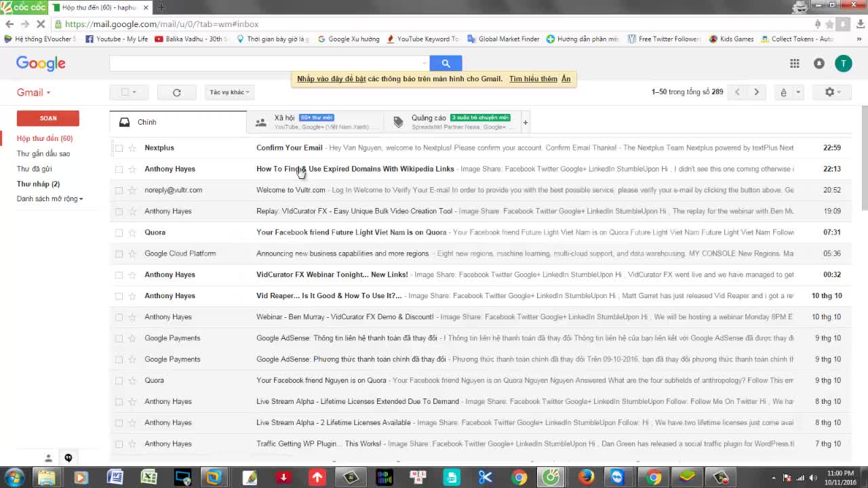Open File Explorer from taskbar

click(x=46, y=477)
